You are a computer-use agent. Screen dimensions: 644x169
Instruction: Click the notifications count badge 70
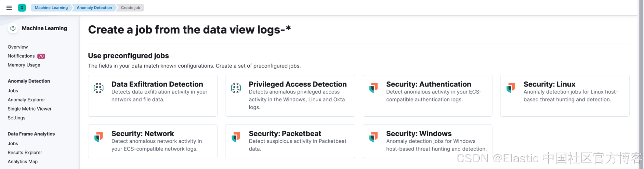[x=41, y=56]
